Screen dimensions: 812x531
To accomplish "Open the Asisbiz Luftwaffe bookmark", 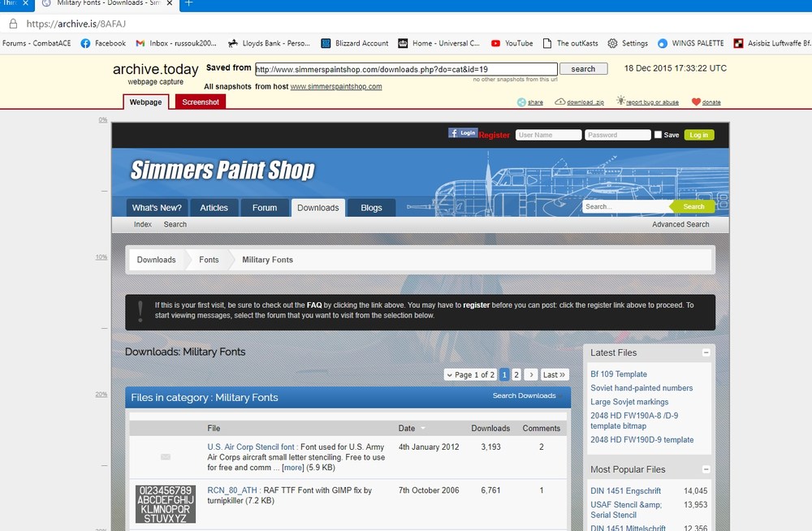I will coord(773,44).
